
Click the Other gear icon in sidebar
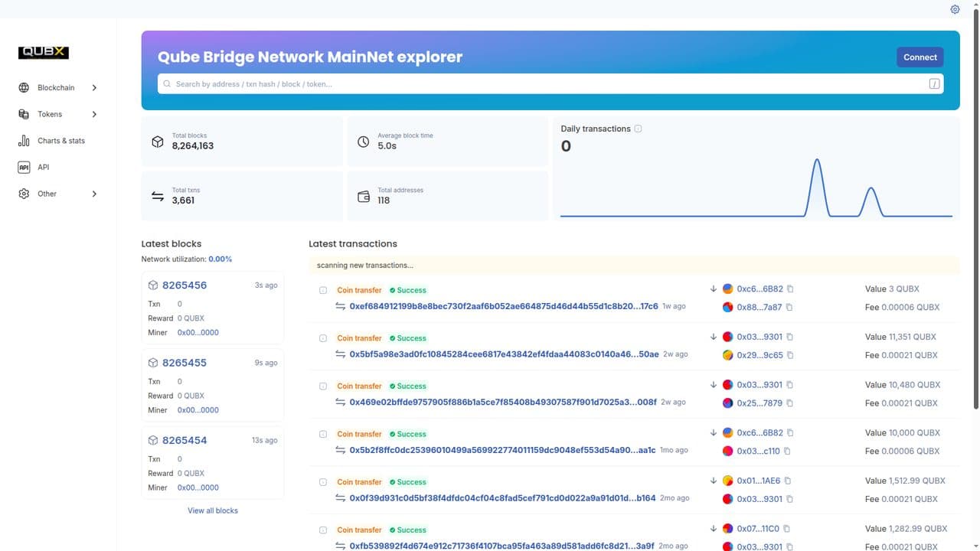24,194
